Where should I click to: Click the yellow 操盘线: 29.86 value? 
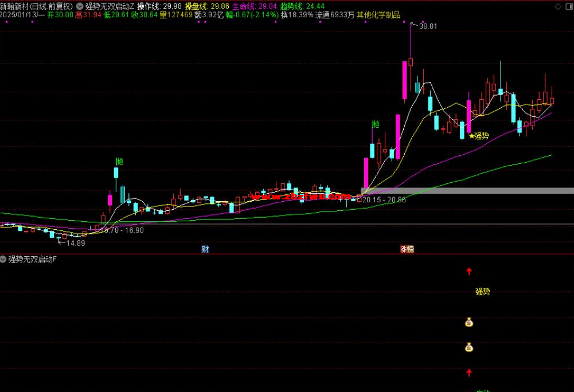207,6
